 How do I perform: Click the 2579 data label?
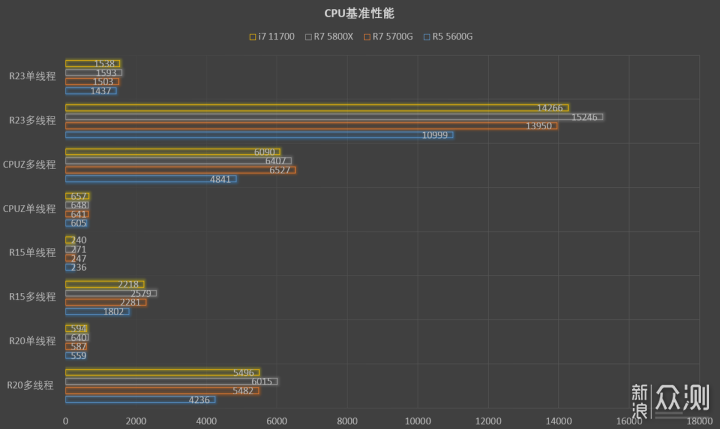click(141, 294)
